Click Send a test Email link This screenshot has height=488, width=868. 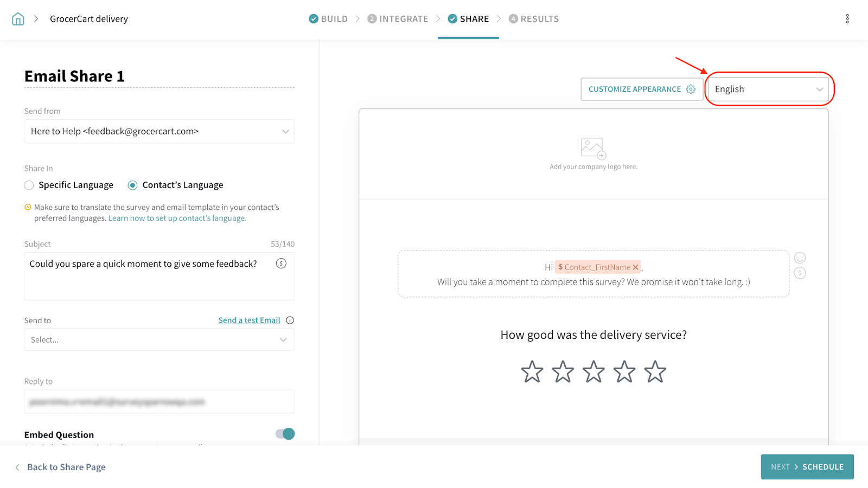(249, 320)
